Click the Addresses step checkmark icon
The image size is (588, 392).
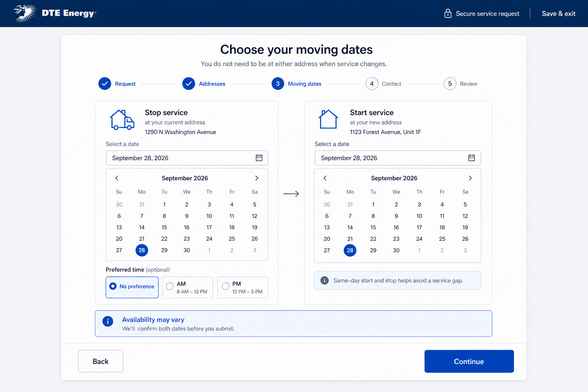click(x=189, y=83)
